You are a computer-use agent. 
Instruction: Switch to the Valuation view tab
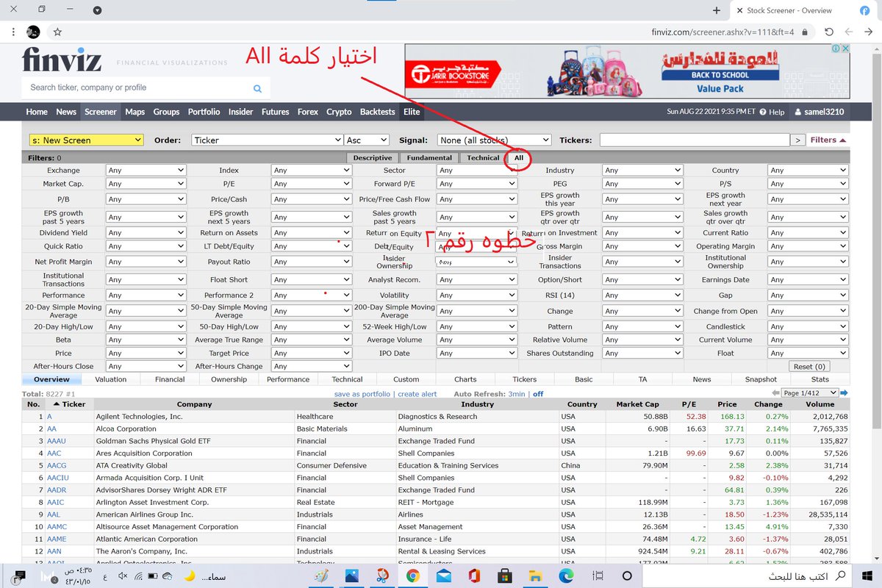pyautogui.click(x=111, y=379)
